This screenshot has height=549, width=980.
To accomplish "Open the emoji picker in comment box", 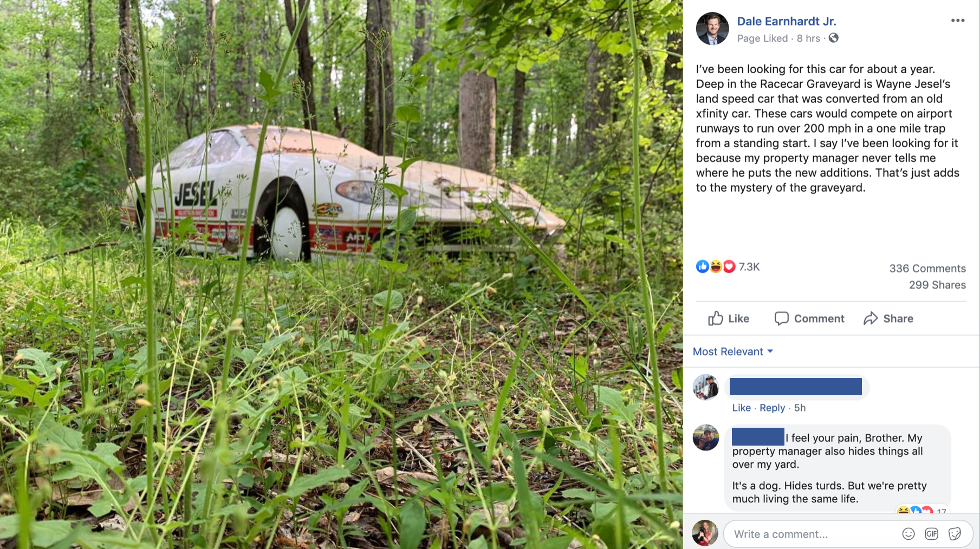I will click(x=908, y=534).
